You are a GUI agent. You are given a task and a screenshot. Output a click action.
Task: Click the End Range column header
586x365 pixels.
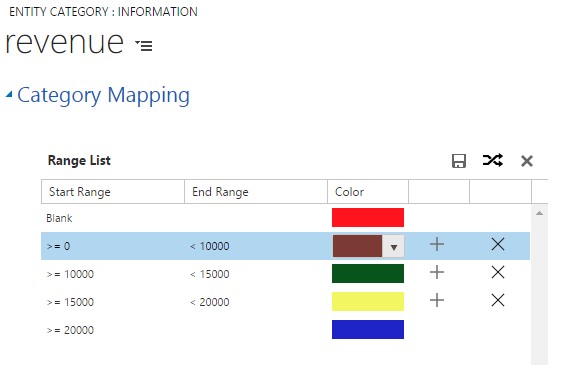(256, 192)
